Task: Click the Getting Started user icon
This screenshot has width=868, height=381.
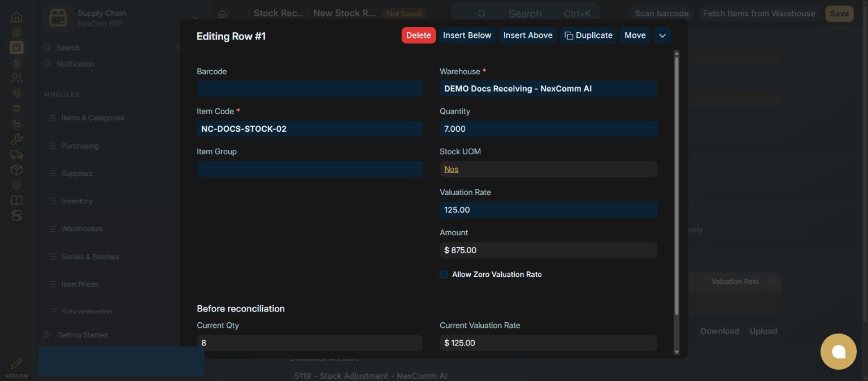Action: coord(47,335)
